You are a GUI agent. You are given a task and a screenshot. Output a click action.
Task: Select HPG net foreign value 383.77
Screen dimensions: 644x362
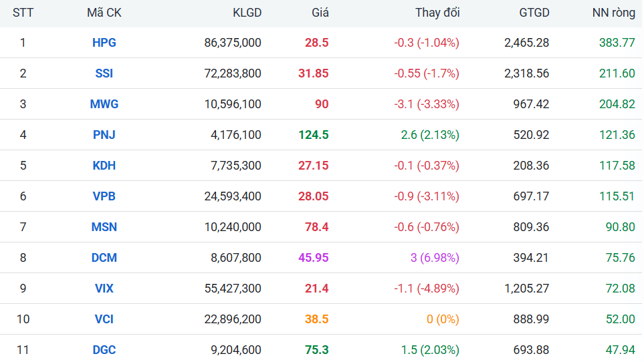click(x=617, y=43)
